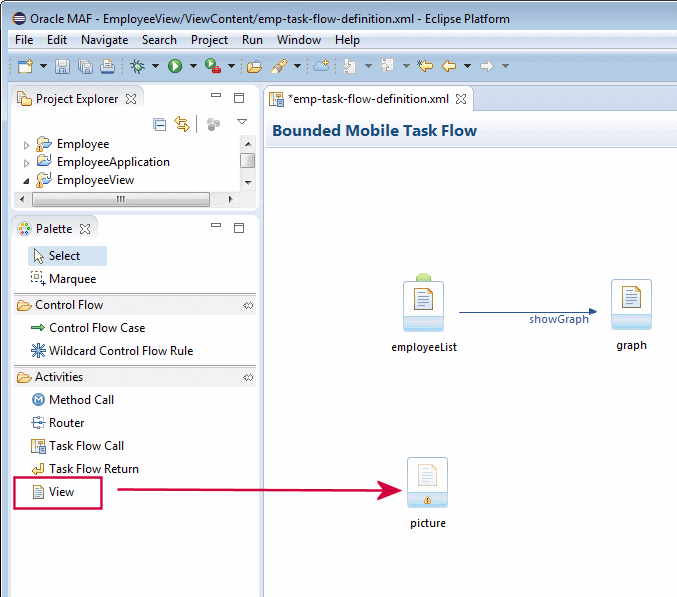Open the Project menu
The height and width of the screenshot is (597, 677).
pyautogui.click(x=209, y=40)
